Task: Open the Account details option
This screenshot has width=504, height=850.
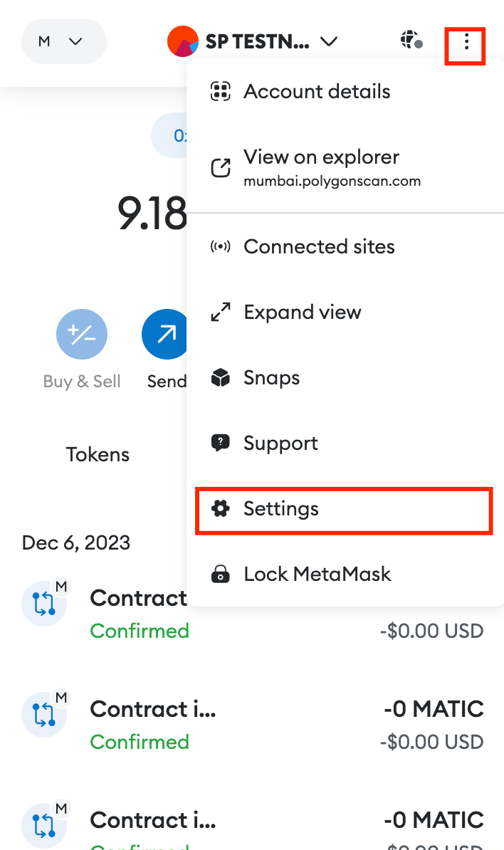Action: 317,91
